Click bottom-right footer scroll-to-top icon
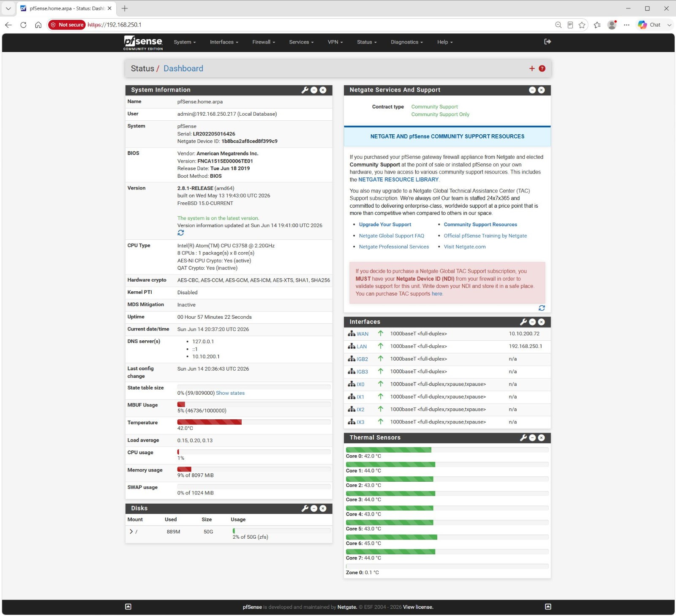This screenshot has height=616, width=676. [548, 607]
